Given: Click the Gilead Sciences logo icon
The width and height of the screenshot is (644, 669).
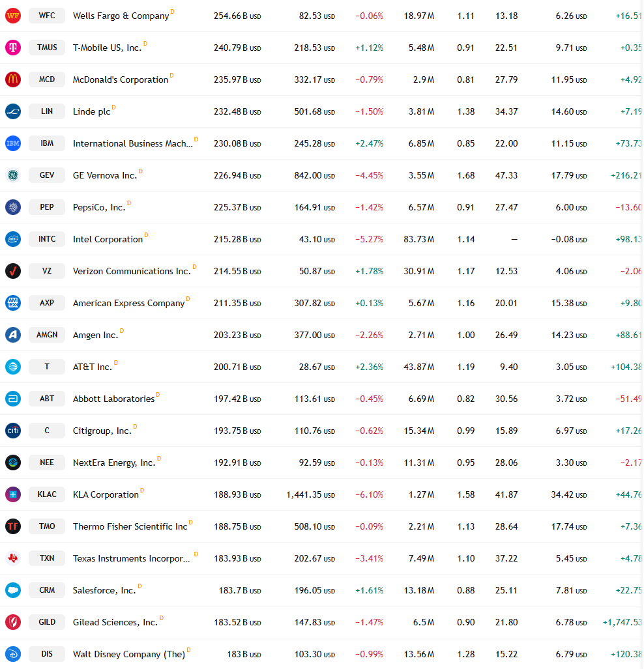Looking at the screenshot, I should [x=13, y=622].
